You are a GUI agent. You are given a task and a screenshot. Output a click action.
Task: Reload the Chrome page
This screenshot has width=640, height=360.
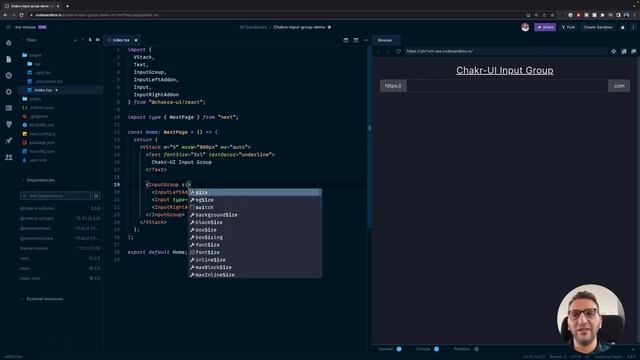(22, 15)
